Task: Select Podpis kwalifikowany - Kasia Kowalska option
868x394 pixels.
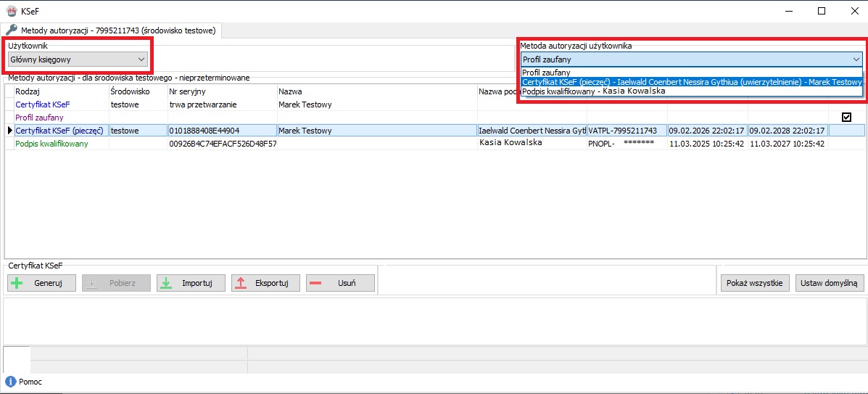Action: point(593,91)
